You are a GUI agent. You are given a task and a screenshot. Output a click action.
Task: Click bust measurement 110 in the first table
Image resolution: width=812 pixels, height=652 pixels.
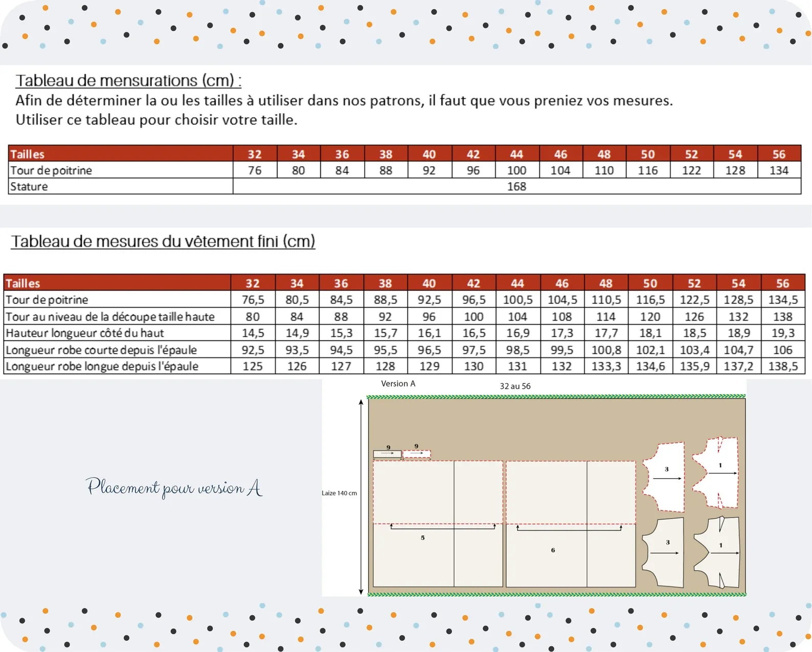pyautogui.click(x=604, y=170)
